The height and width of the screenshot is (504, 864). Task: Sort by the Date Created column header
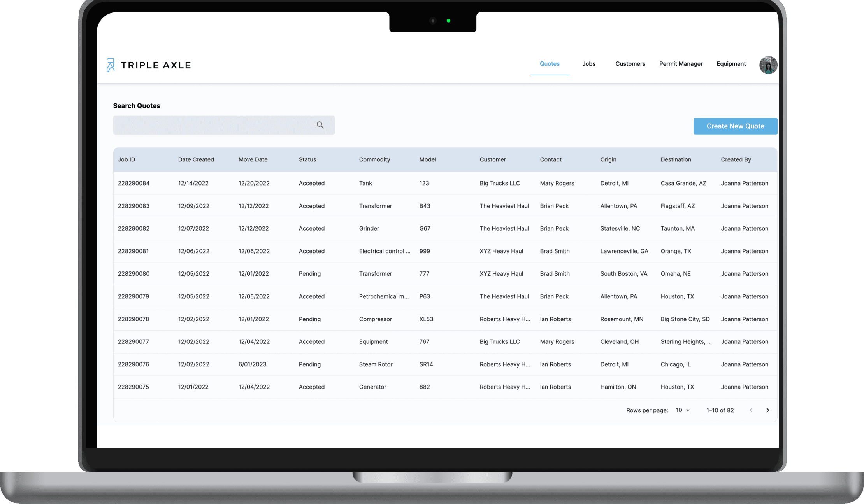point(196,159)
